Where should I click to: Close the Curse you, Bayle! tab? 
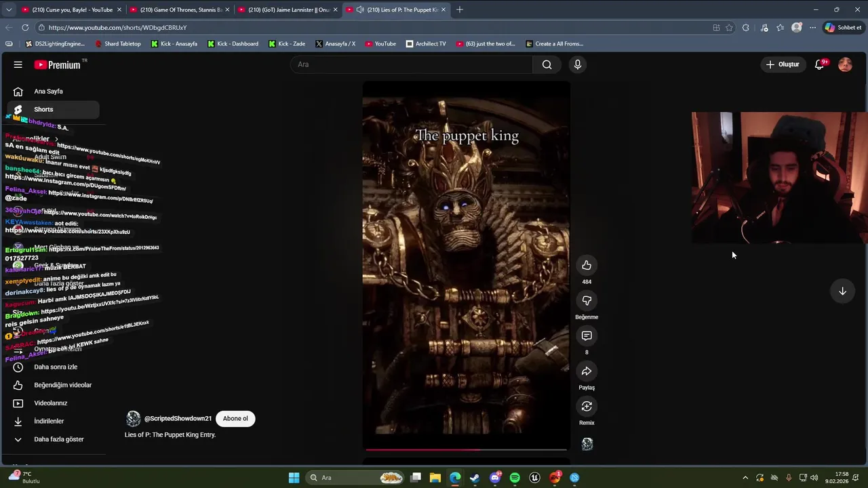tap(119, 9)
